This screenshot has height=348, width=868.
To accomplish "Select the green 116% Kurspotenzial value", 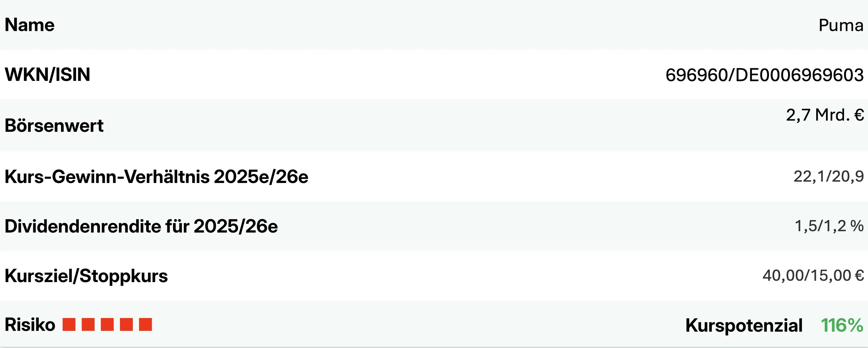I will tap(842, 325).
